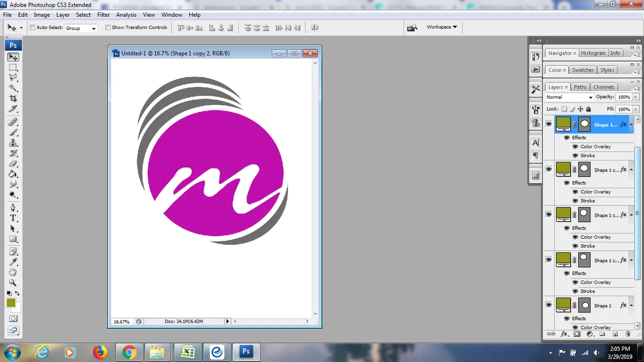644x362 pixels.
Task: Enable the Auto-Select checkbox
Action: click(33, 28)
